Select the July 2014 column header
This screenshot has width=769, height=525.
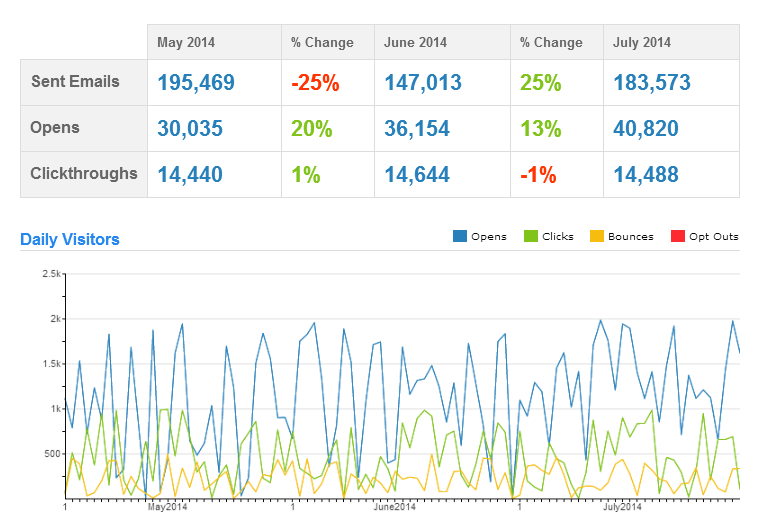[642, 42]
